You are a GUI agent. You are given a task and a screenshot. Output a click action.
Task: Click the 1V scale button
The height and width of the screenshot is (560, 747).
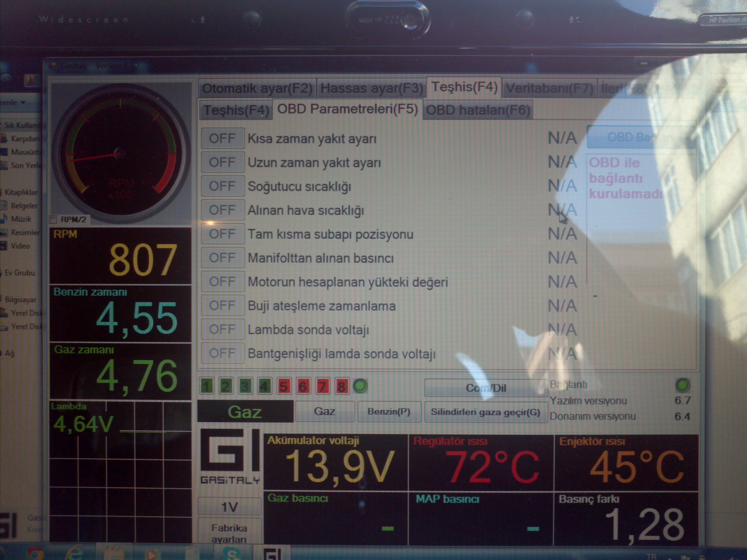coord(229,507)
